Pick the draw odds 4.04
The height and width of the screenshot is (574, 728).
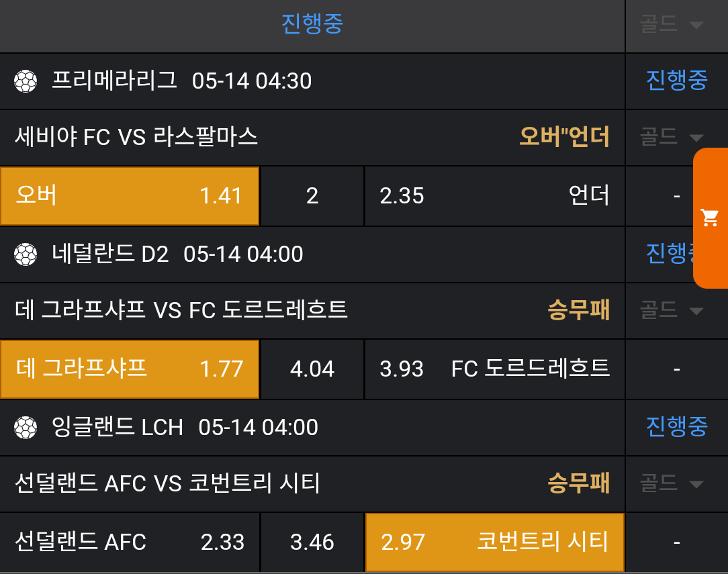[x=312, y=369]
